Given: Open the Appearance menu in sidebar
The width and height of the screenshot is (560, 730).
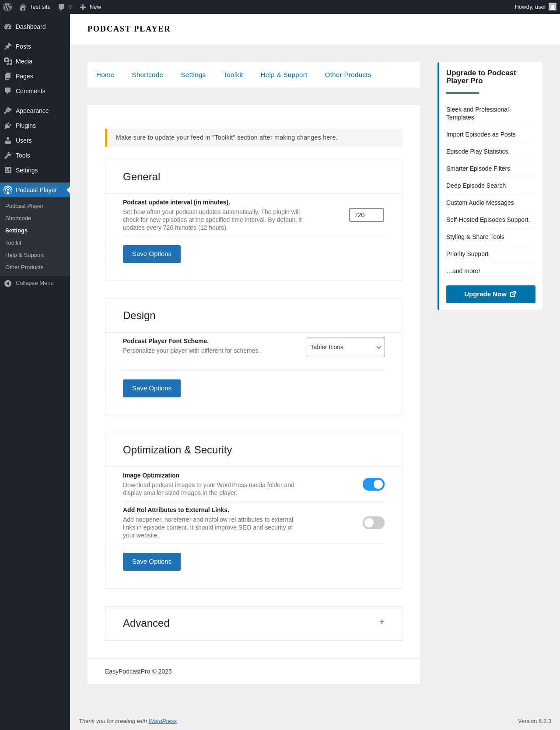Looking at the screenshot, I should tap(32, 111).
